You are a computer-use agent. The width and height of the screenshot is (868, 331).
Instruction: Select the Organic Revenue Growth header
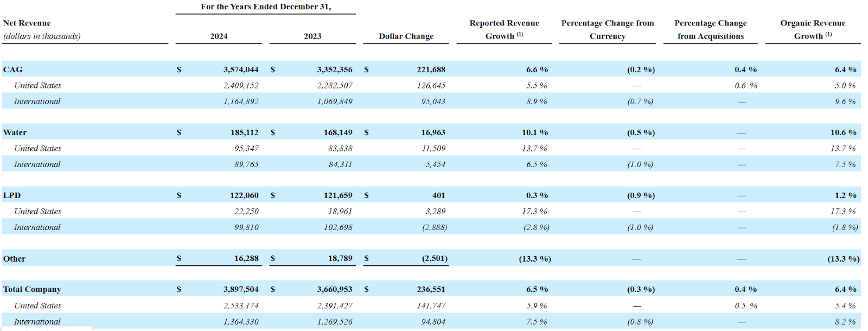tap(813, 30)
